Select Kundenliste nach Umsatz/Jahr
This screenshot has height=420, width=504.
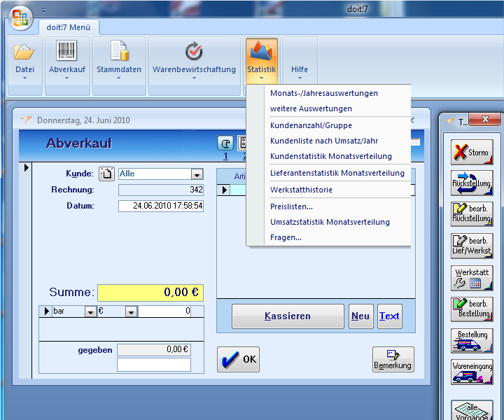[x=324, y=141]
